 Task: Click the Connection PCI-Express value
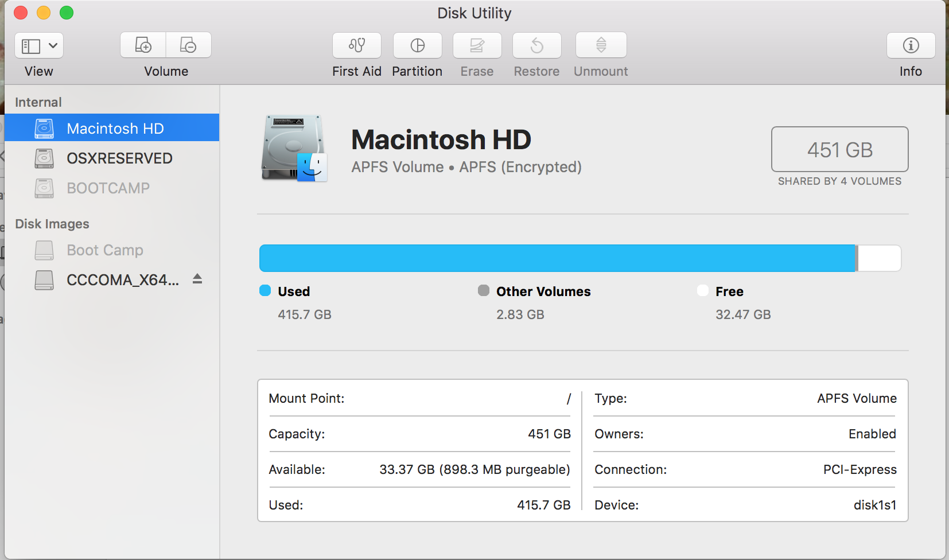pyautogui.click(x=860, y=469)
